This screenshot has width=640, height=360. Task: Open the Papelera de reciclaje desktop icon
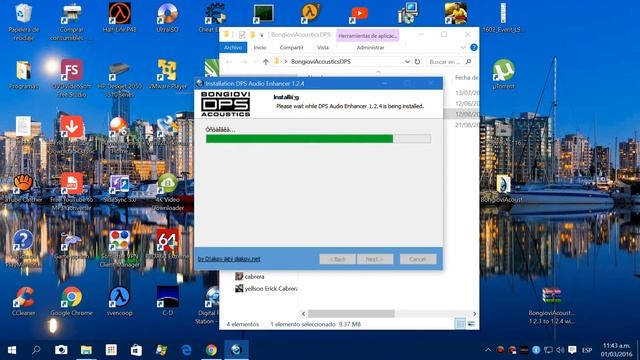pos(23,21)
